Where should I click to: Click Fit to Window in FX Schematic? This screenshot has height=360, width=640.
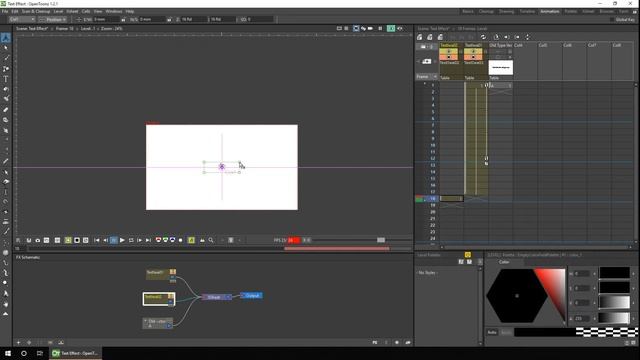18,342
